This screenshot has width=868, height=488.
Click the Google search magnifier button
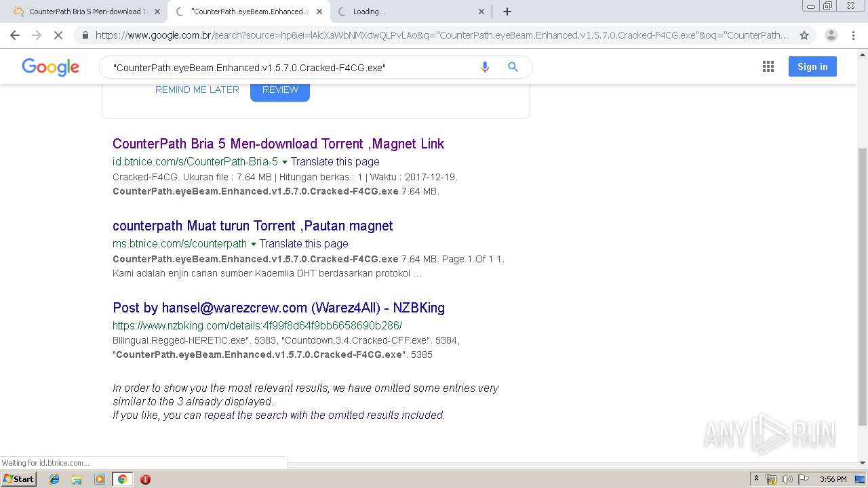click(x=513, y=67)
